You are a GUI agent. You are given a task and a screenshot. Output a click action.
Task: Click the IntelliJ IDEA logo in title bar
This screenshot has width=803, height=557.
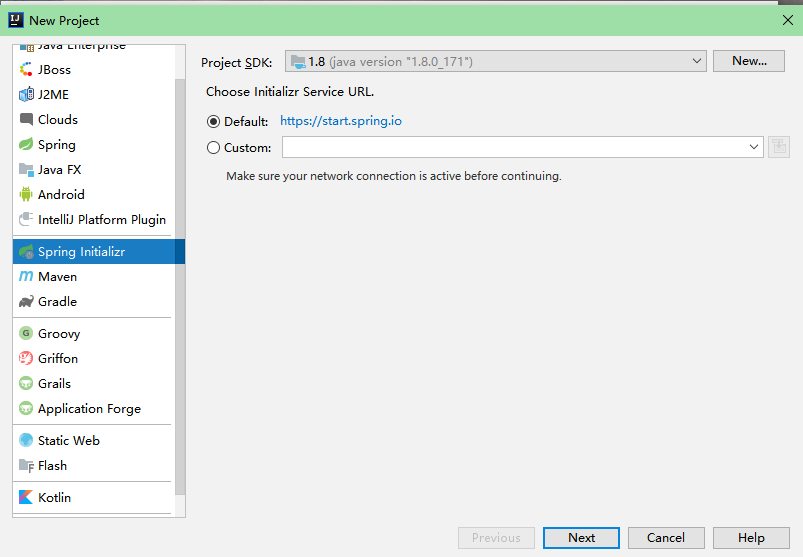coord(16,20)
